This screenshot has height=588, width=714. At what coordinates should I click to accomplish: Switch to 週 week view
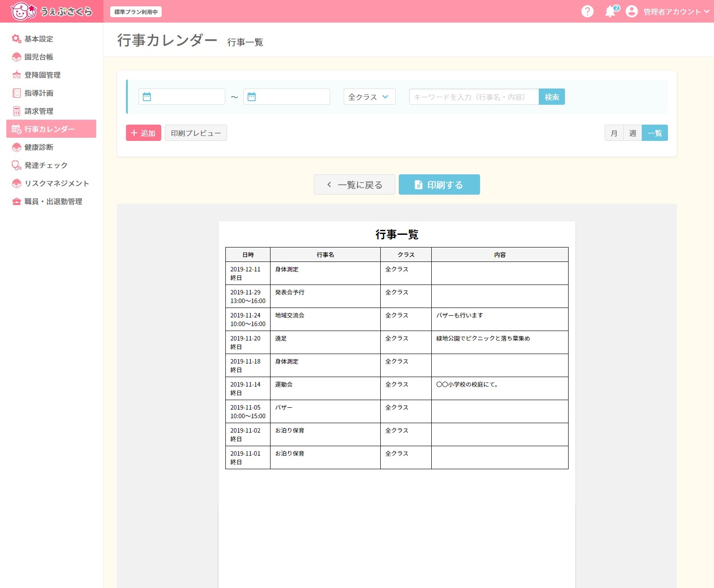tap(632, 133)
